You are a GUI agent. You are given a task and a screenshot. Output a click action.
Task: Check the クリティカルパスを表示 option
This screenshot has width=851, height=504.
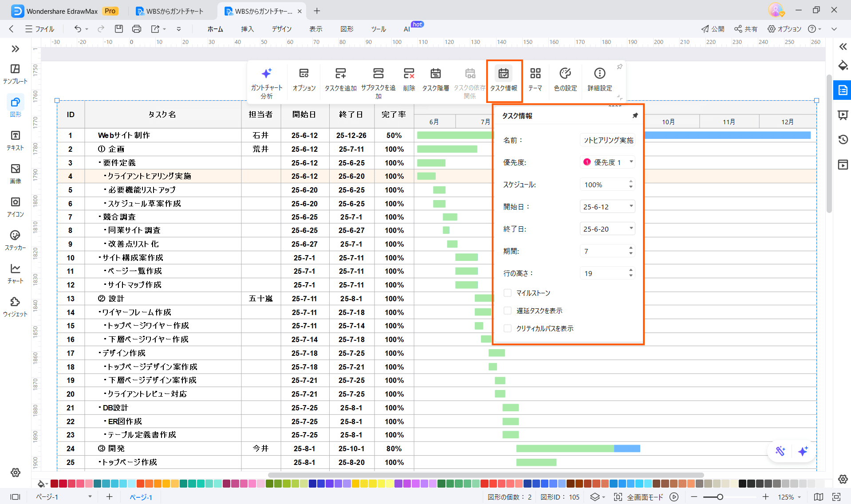coord(508,328)
